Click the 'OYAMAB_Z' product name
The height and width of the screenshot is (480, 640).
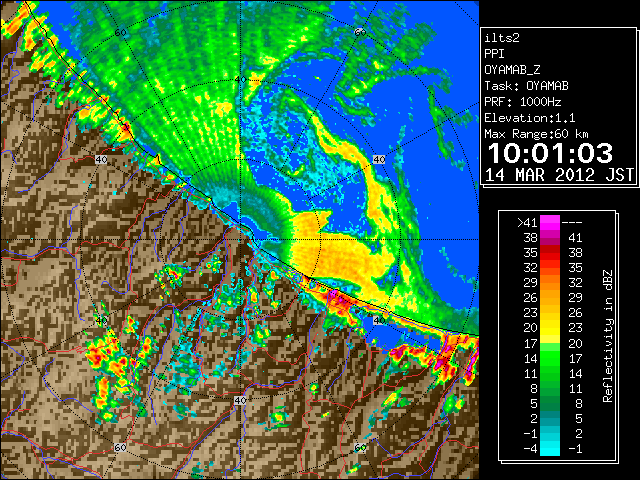[512, 70]
